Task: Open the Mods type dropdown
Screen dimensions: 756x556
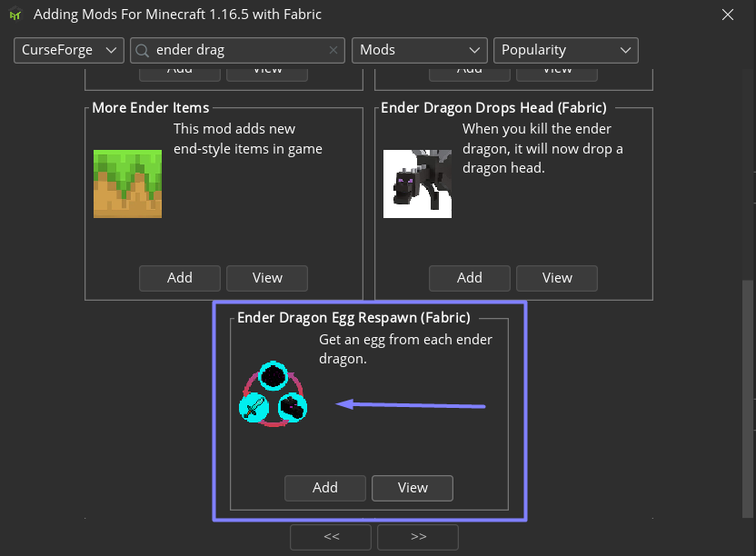Action: pyautogui.click(x=420, y=50)
